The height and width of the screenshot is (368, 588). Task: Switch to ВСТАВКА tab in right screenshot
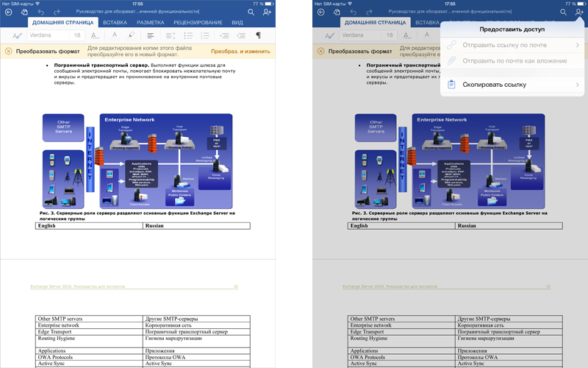(x=427, y=23)
